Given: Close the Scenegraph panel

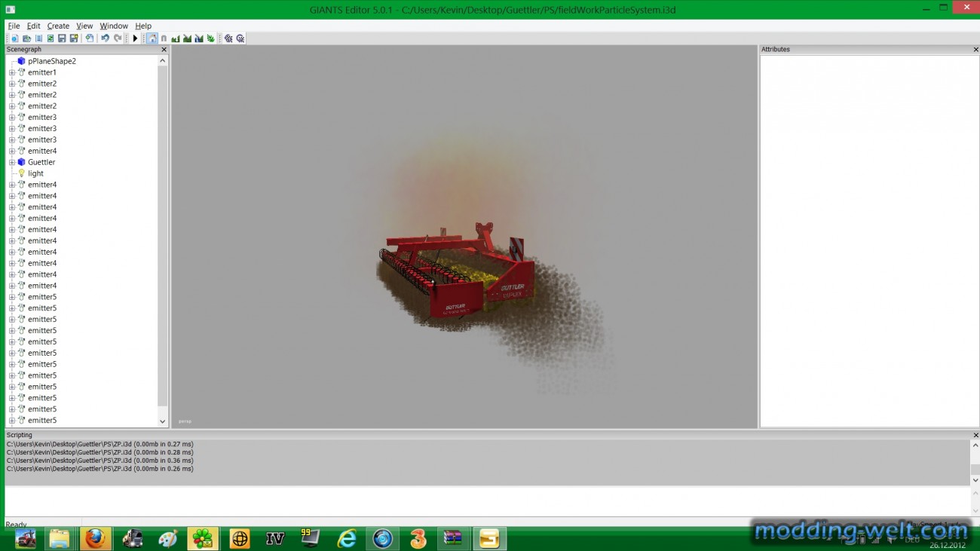Looking at the screenshot, I should 164,50.
